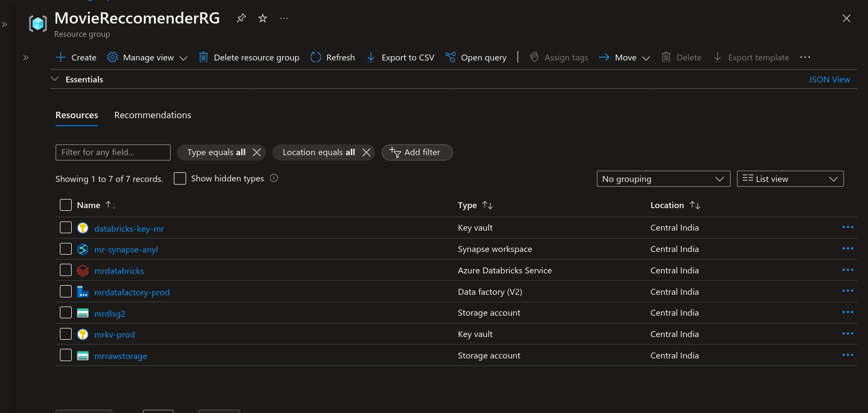This screenshot has width=868, height=413.
Task: Collapse the Essentials section
Action: [55, 79]
